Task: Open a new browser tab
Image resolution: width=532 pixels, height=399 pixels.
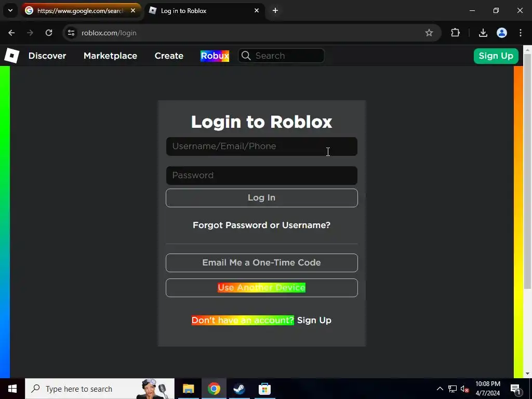Action: coord(275,10)
